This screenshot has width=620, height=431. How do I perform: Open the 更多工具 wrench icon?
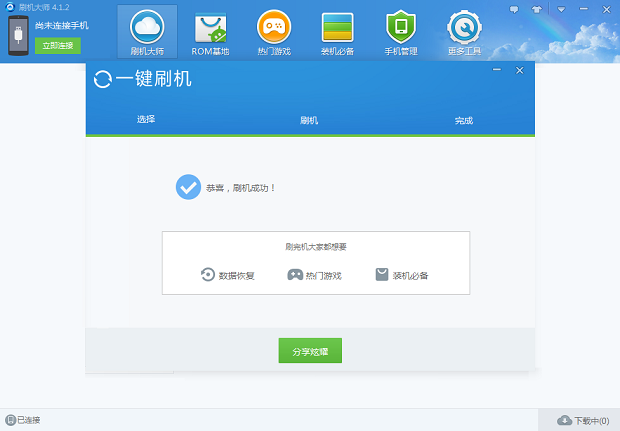463,32
